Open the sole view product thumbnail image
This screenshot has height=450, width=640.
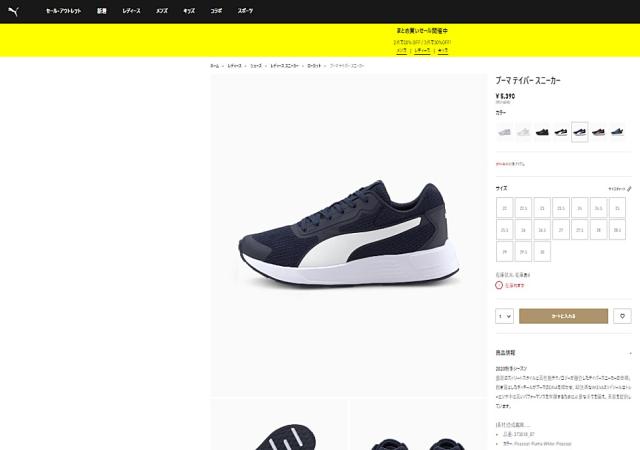(x=279, y=425)
